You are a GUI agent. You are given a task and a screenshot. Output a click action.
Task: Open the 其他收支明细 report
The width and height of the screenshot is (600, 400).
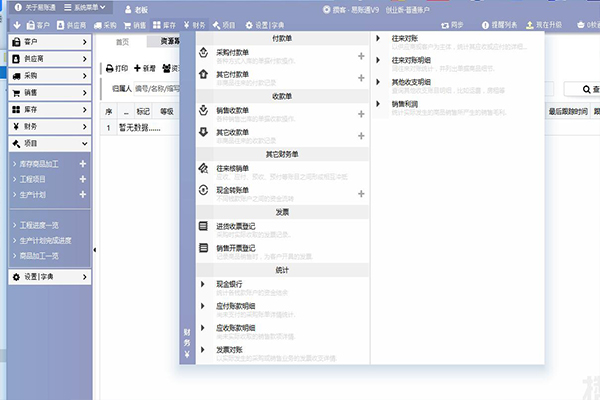pos(411,82)
